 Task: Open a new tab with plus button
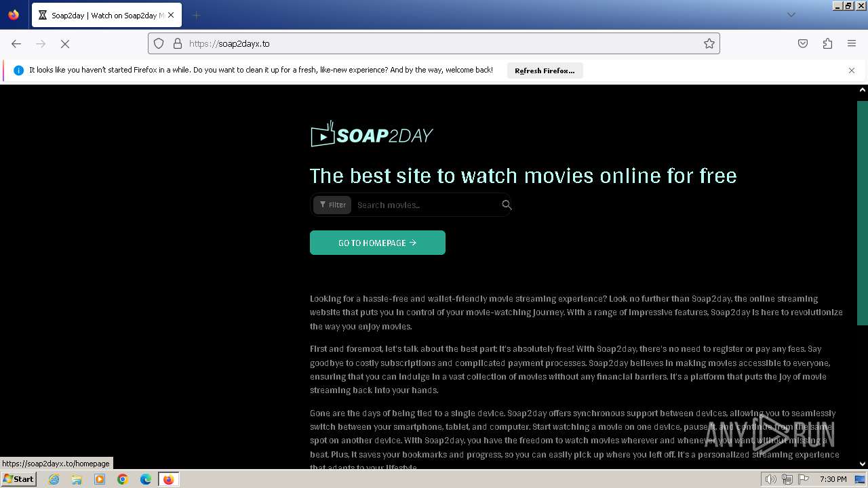196,15
